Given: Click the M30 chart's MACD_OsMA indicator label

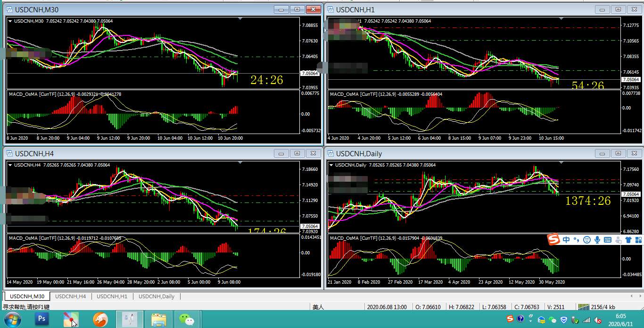Looking at the screenshot, I should click(65, 94).
